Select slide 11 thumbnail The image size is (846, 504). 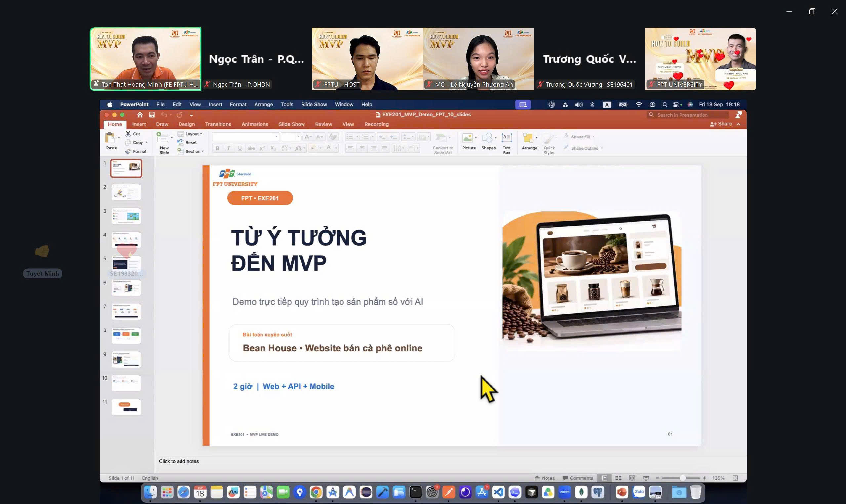pos(126,407)
